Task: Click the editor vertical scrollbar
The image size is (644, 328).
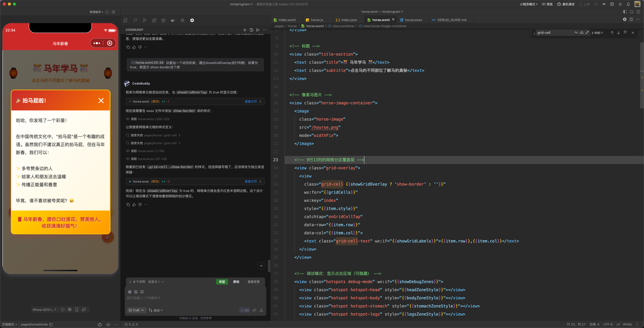Action: click(642, 75)
